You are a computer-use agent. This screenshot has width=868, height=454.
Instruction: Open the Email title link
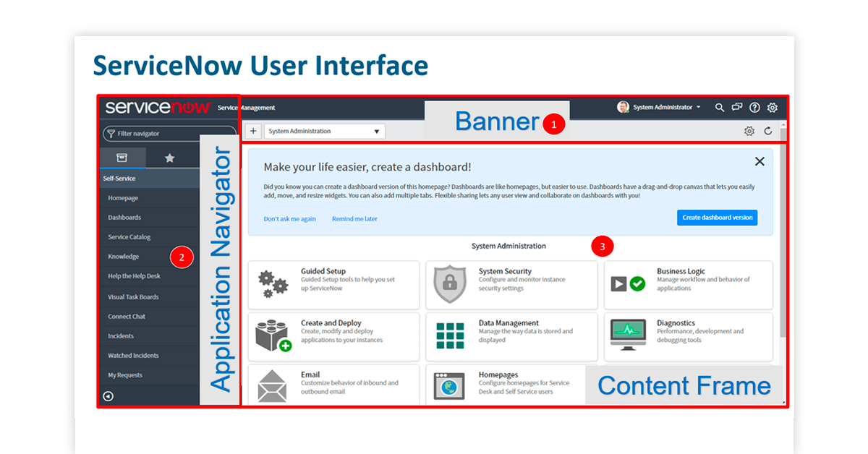click(x=310, y=375)
